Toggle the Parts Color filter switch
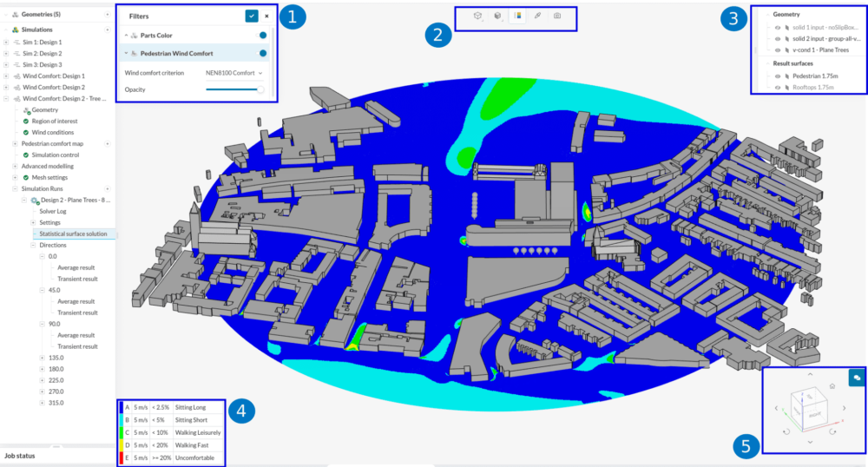868x467 pixels. pos(262,36)
